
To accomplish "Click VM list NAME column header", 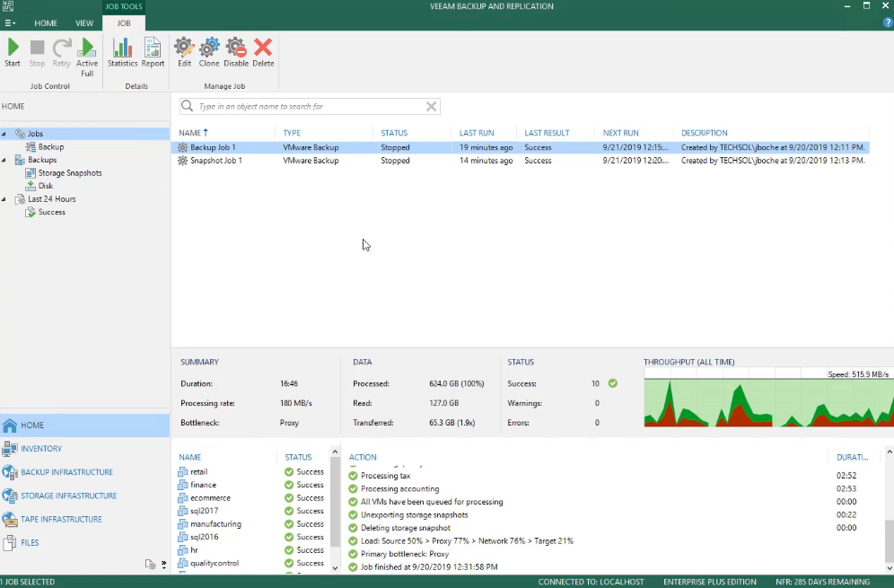I will (190, 458).
